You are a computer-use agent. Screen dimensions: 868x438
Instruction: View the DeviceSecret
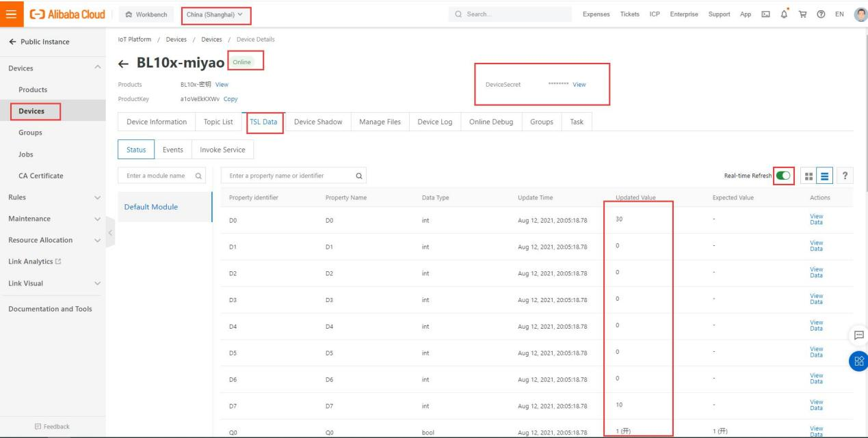coord(579,85)
